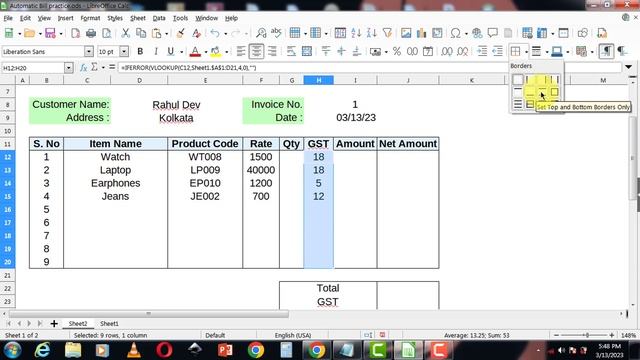
Task: Select row 11 header
Action: [x=7, y=144]
